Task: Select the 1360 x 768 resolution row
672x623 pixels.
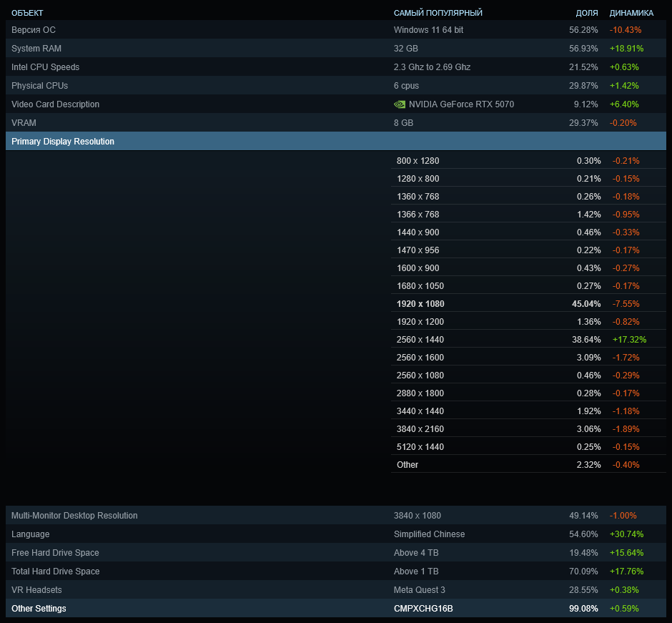Action: tap(528, 197)
